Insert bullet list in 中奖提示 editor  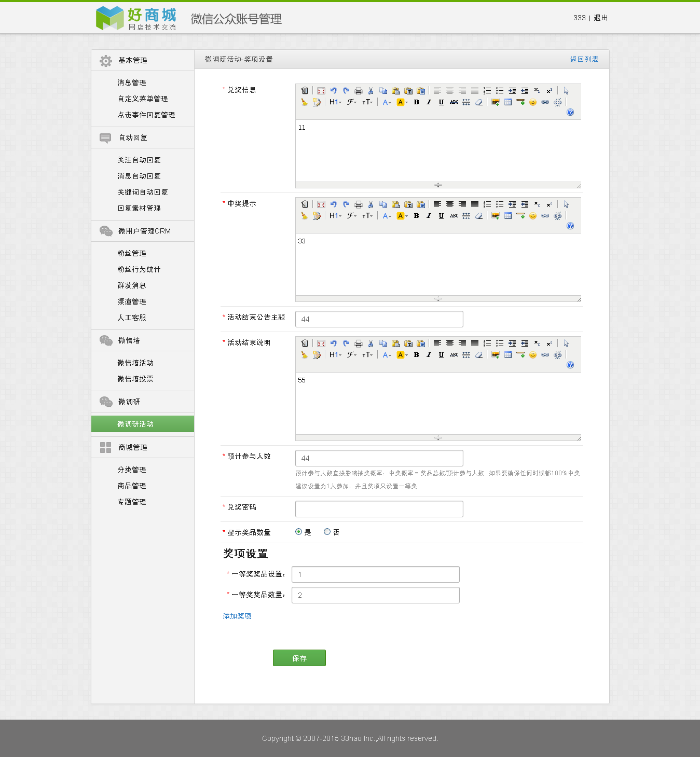(500, 204)
